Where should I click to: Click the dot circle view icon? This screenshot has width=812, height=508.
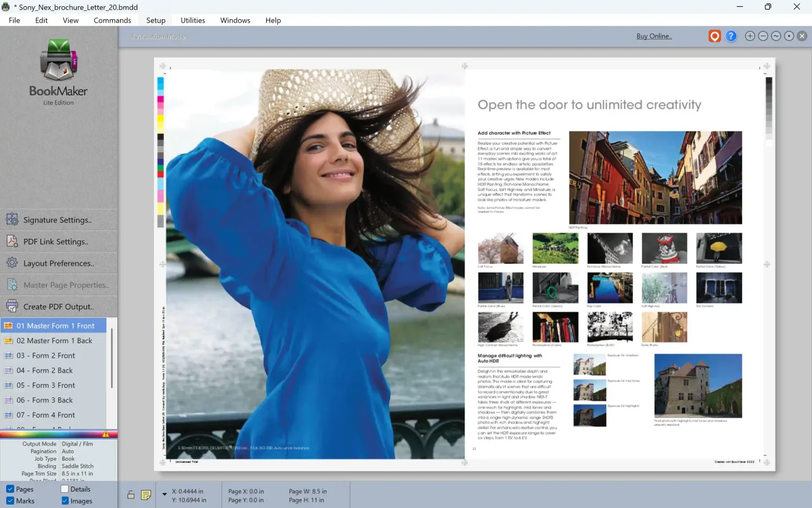[789, 36]
